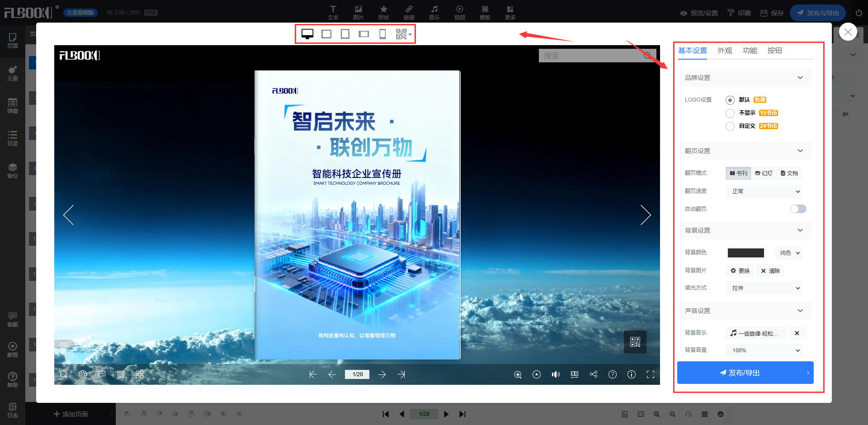
Task: Mute the sound via speaker icon
Action: 556,374
